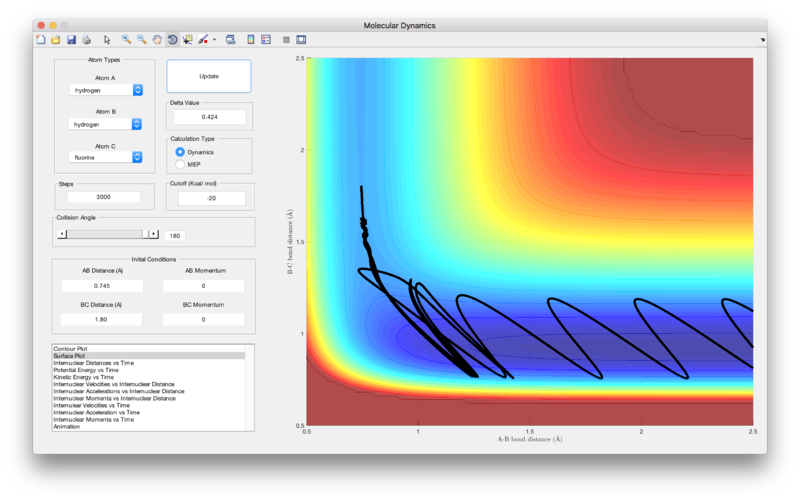Select Internuclear Accelerations vs Internuclear Distance
Image resolution: width=800 pixels, height=501 pixels.
click(119, 391)
